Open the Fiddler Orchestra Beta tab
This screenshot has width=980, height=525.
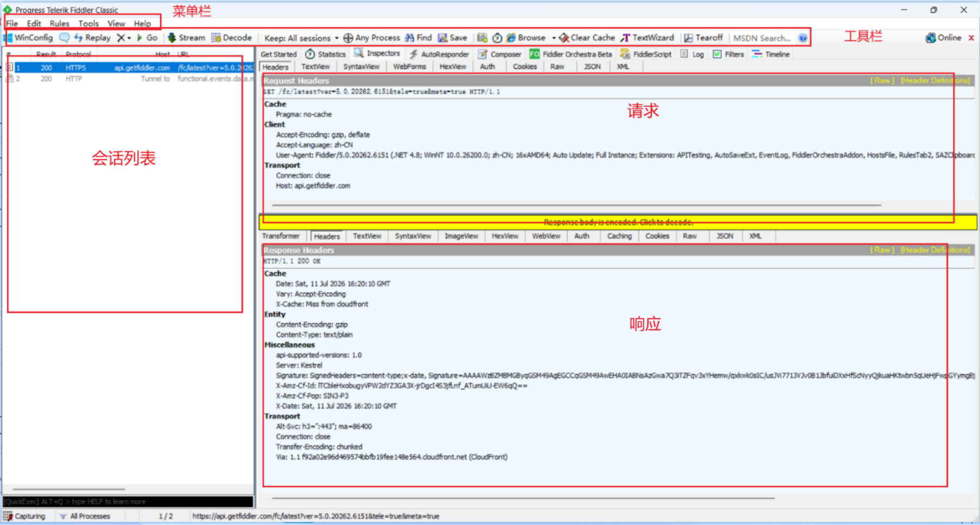[571, 54]
